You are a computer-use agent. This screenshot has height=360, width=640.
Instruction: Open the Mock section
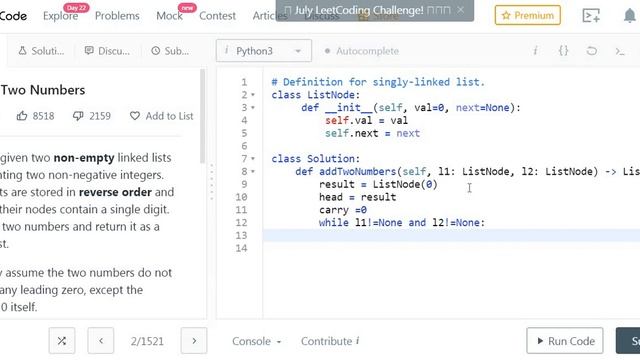169,16
